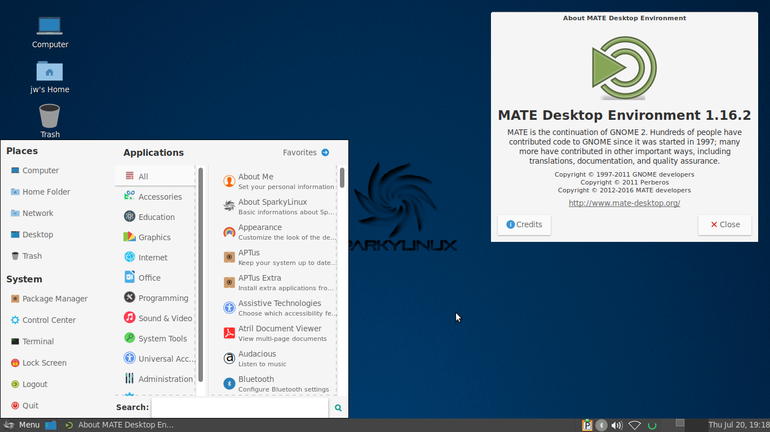Click Close in About MATE dialog

(x=725, y=224)
